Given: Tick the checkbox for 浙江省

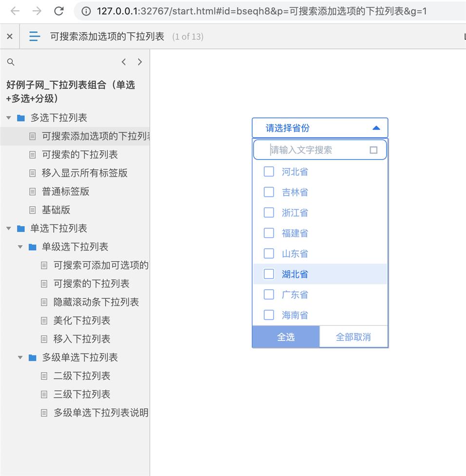Looking at the screenshot, I should click(x=269, y=213).
